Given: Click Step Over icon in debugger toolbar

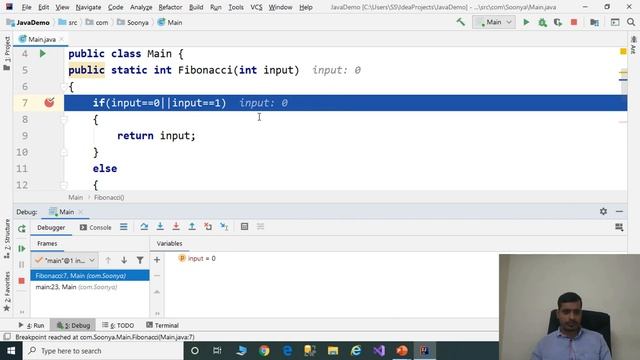Looking at the screenshot, I should [144, 227].
